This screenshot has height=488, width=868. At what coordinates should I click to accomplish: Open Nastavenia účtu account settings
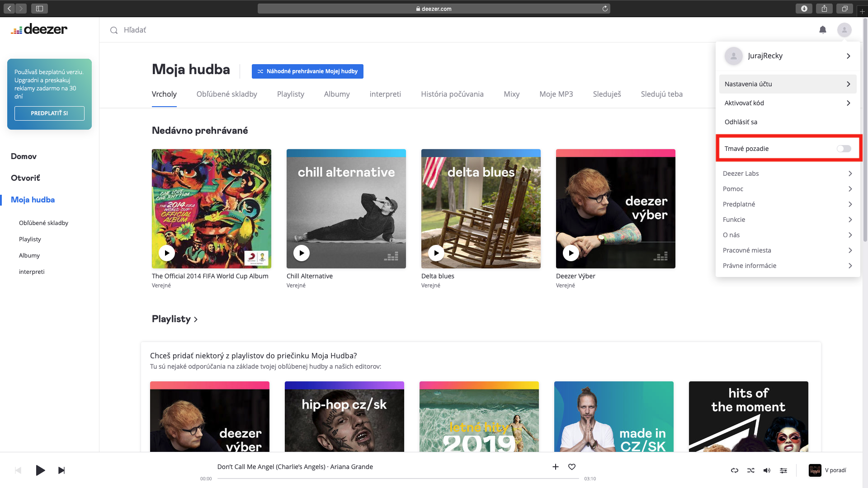pyautogui.click(x=788, y=84)
